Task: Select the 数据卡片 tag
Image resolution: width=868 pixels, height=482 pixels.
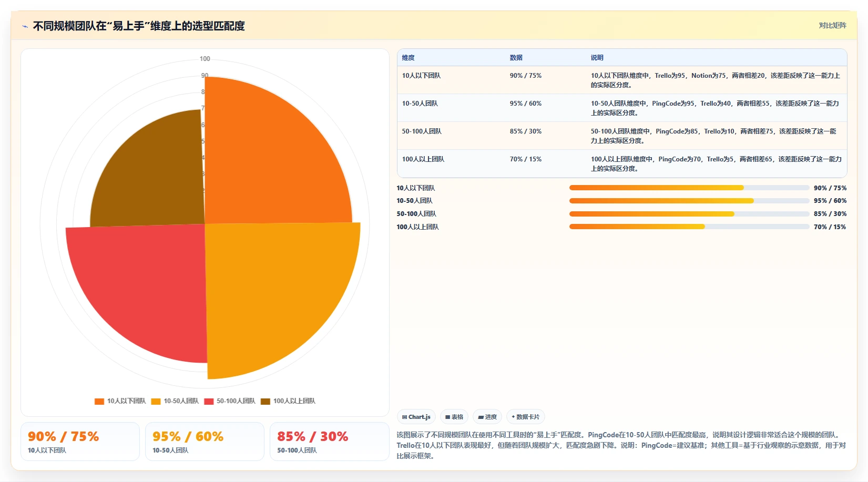Action: (525, 417)
